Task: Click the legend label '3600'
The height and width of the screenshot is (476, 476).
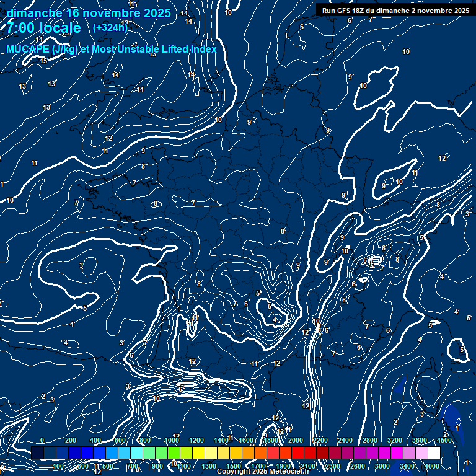Action: pos(420,440)
